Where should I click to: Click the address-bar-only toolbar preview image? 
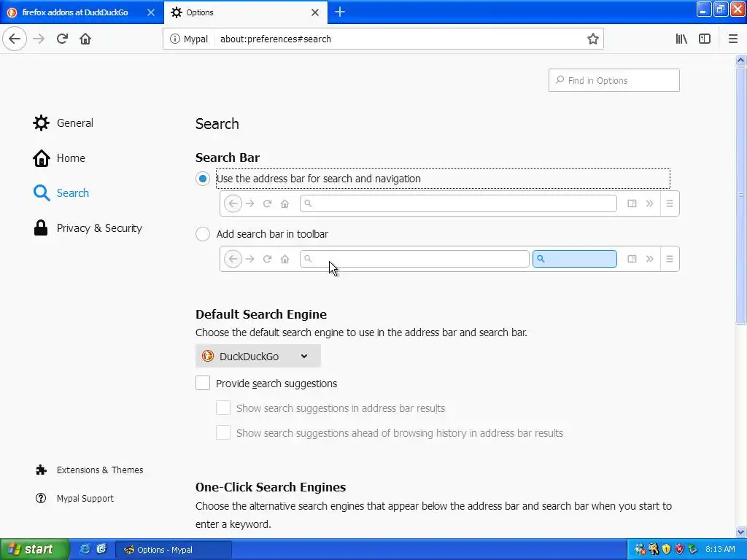click(x=449, y=204)
